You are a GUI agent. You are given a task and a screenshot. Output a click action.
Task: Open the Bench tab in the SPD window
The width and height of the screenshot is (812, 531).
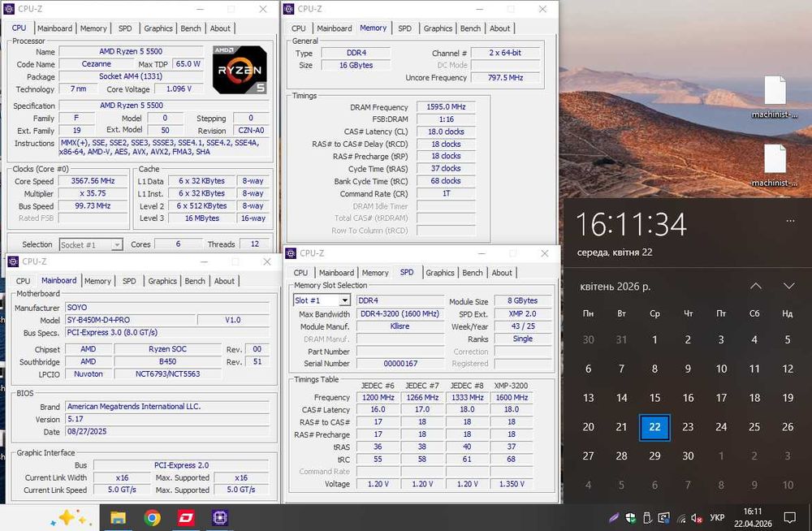(473, 273)
